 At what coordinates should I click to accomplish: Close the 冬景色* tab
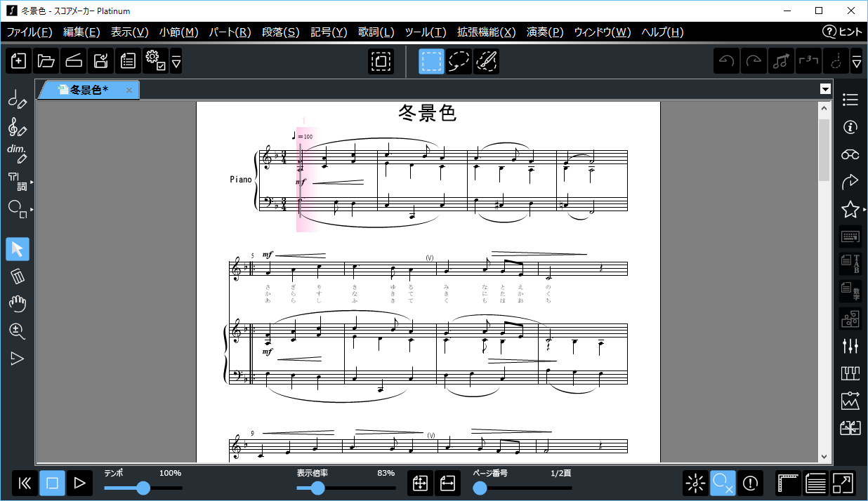(x=129, y=90)
